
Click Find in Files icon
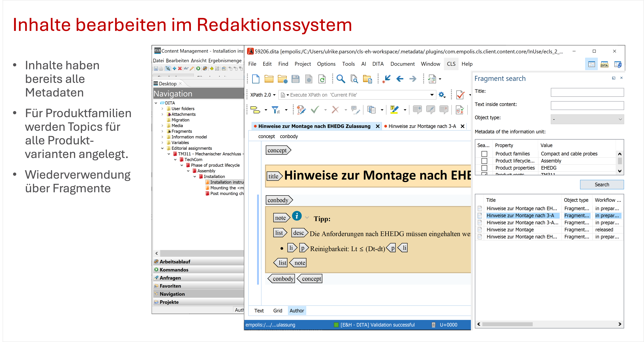354,79
